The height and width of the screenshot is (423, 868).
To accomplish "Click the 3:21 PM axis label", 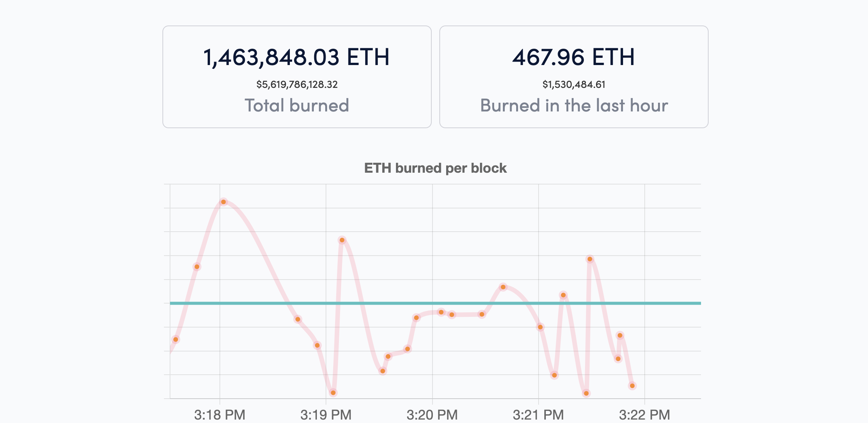I will tap(538, 415).
